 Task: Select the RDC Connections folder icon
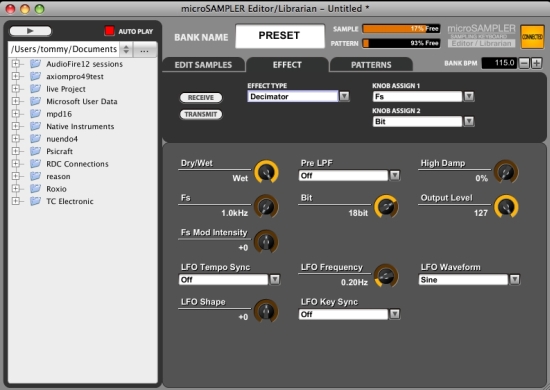click(x=35, y=163)
